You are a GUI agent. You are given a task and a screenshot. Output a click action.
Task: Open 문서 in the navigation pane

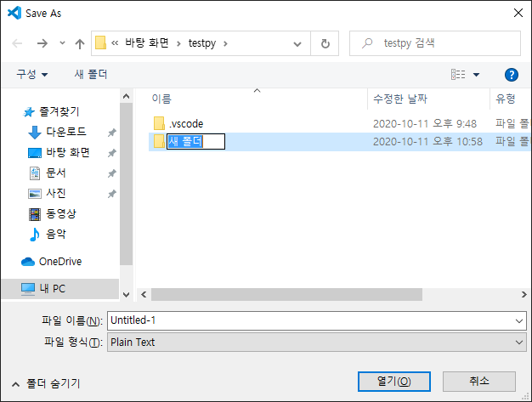pos(48,173)
